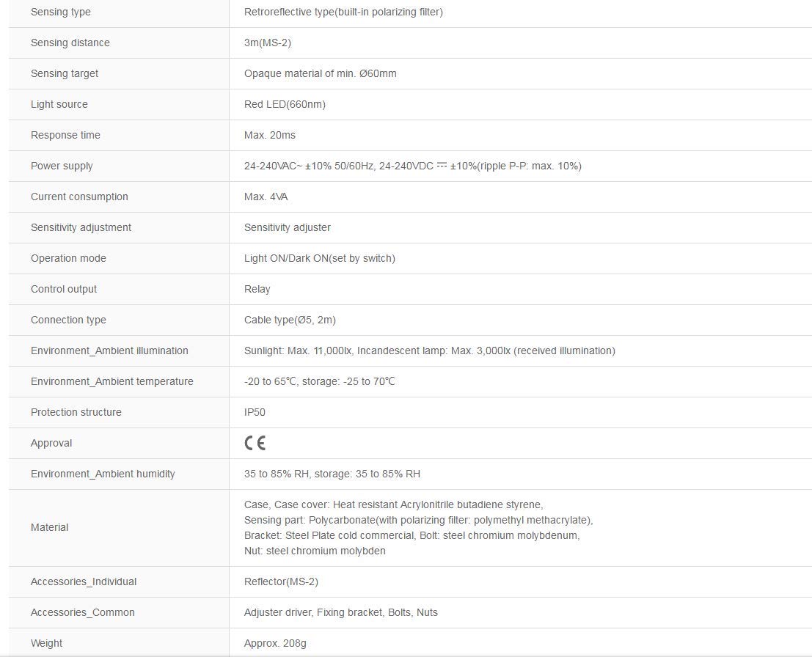Click the Light ON/Dark ON operation mode value
Screen dimensions: 812x657
click(320, 258)
